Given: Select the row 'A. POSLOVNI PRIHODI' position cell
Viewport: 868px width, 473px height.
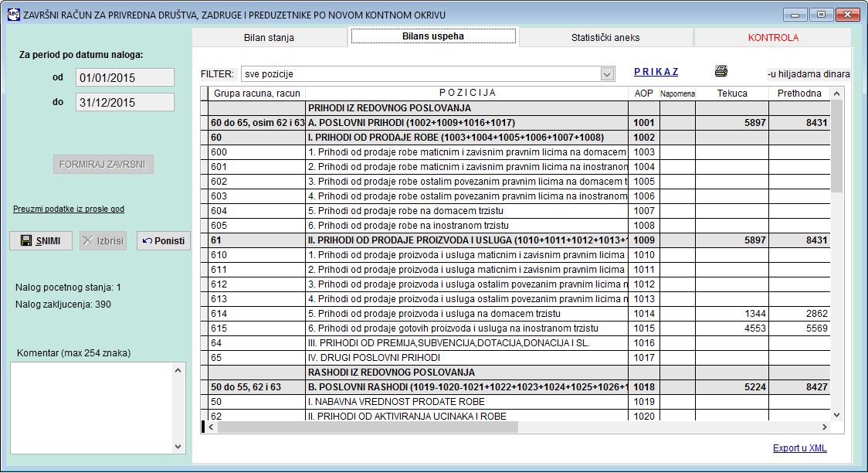Looking at the screenshot, I should 466,123.
